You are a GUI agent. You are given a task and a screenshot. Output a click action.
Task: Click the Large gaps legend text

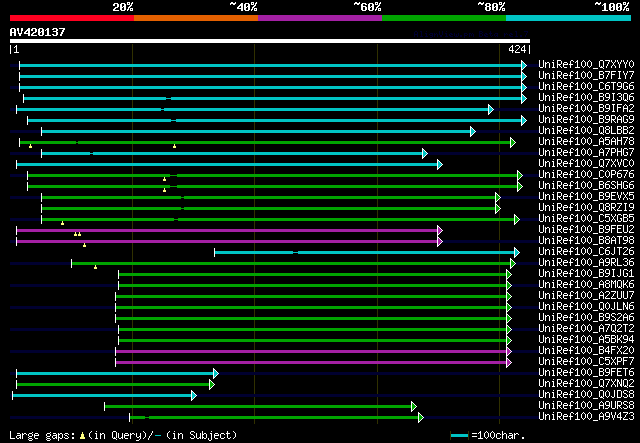coord(123,435)
